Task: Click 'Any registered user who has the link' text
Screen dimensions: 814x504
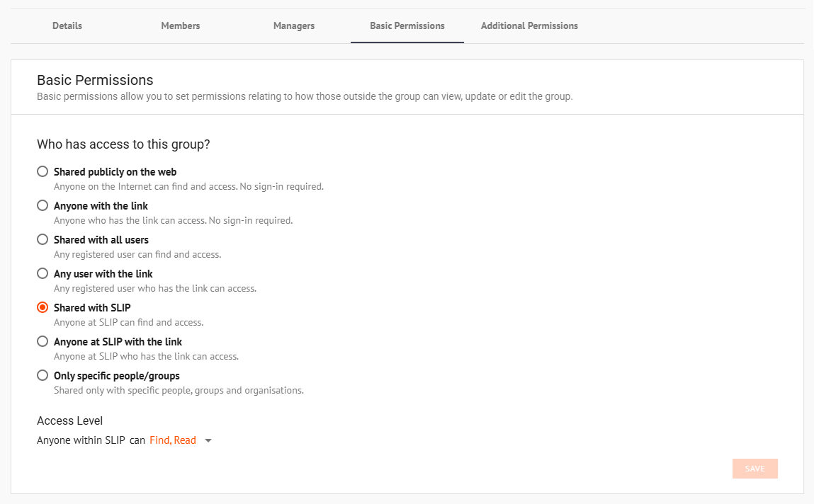Action: 155,288
